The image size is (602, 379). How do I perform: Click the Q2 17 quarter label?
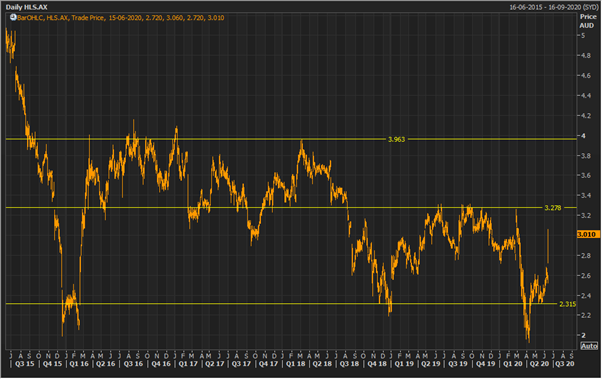pyautogui.click(x=214, y=364)
